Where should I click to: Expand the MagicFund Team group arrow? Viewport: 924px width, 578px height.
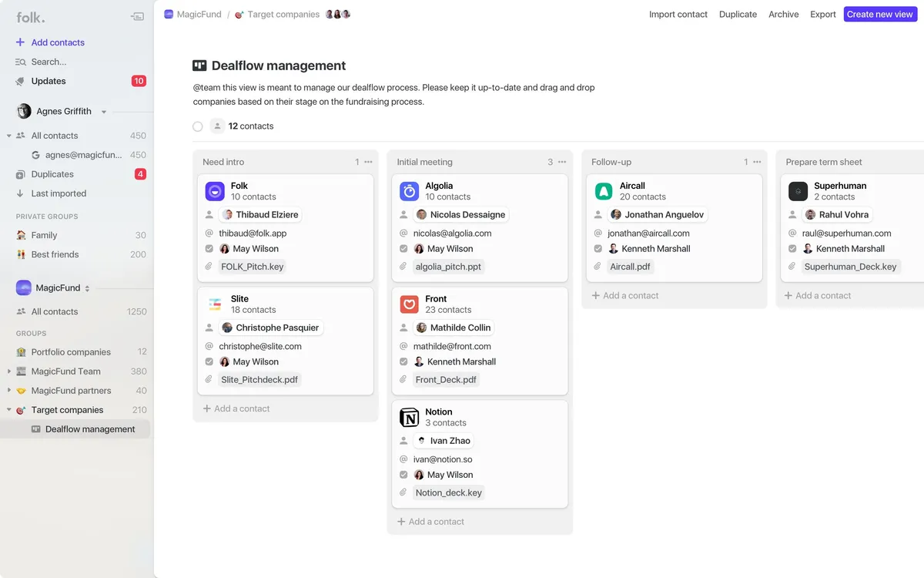coord(9,371)
